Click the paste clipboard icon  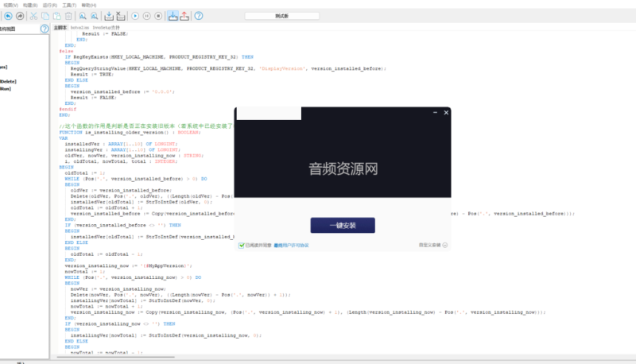pos(57,16)
